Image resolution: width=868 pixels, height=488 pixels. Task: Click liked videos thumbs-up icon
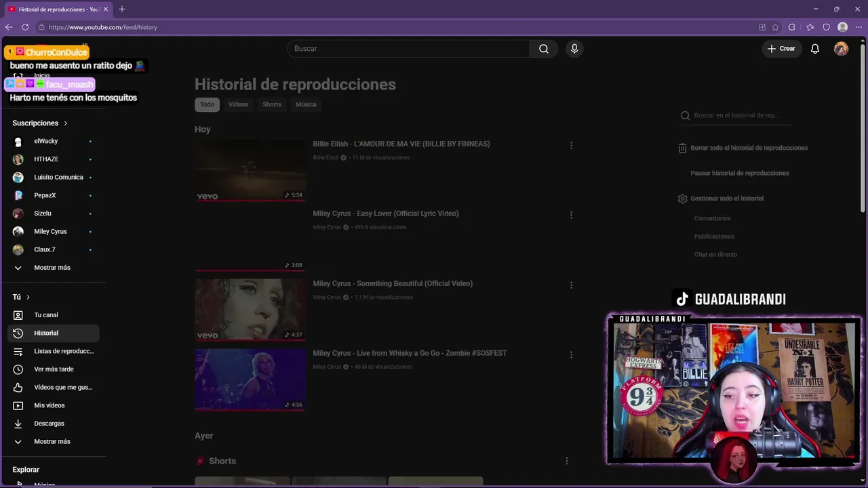click(x=18, y=387)
